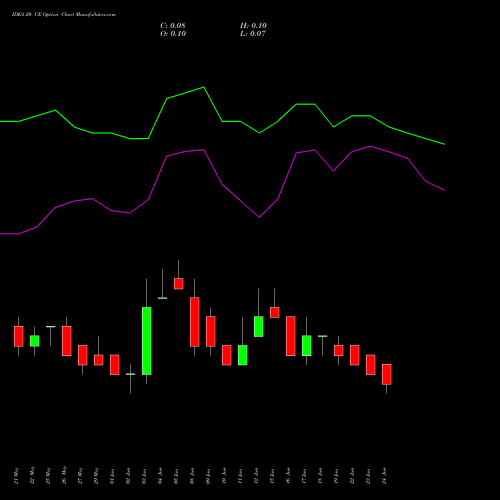
Task: Click the '29 May' date axis label
Action: (97, 476)
